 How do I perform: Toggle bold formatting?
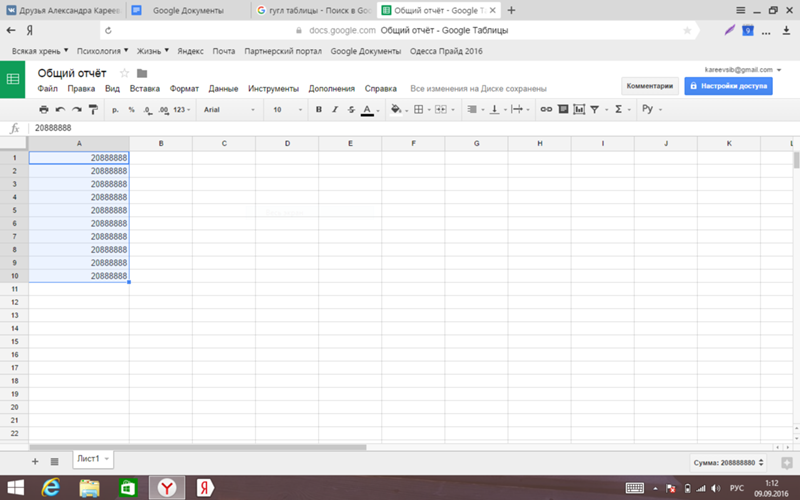pos(319,109)
